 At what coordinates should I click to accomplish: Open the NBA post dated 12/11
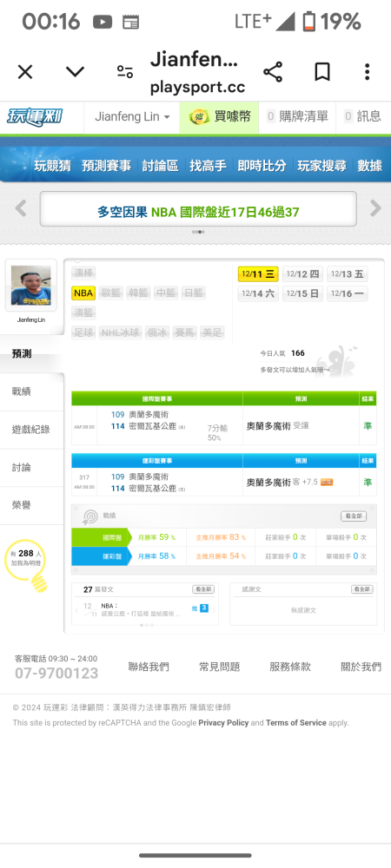pyautogui.click(x=141, y=609)
